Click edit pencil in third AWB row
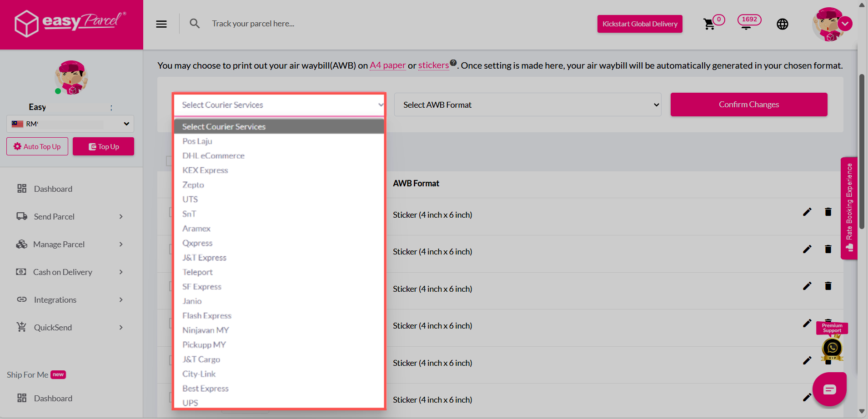Viewport: 868px width, 419px height. tap(807, 286)
